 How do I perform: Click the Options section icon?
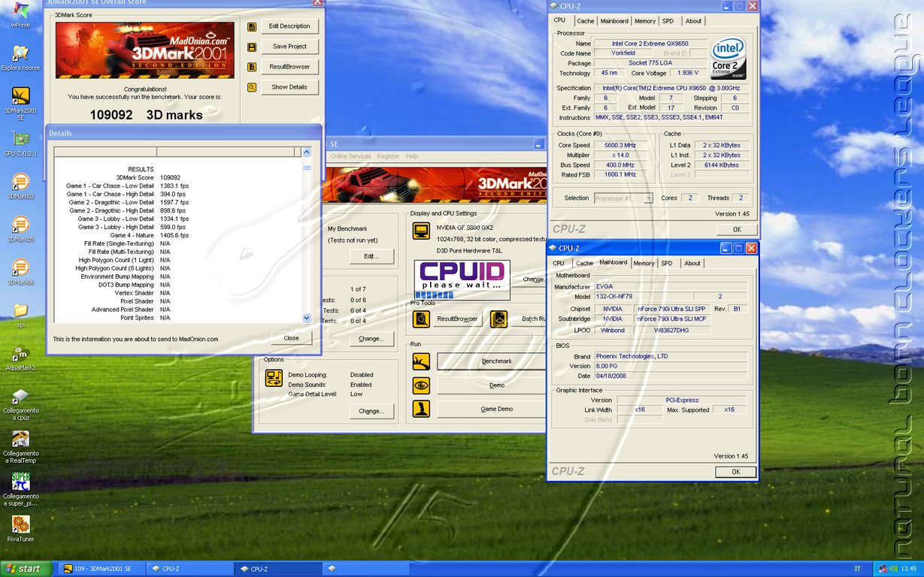[x=274, y=378]
